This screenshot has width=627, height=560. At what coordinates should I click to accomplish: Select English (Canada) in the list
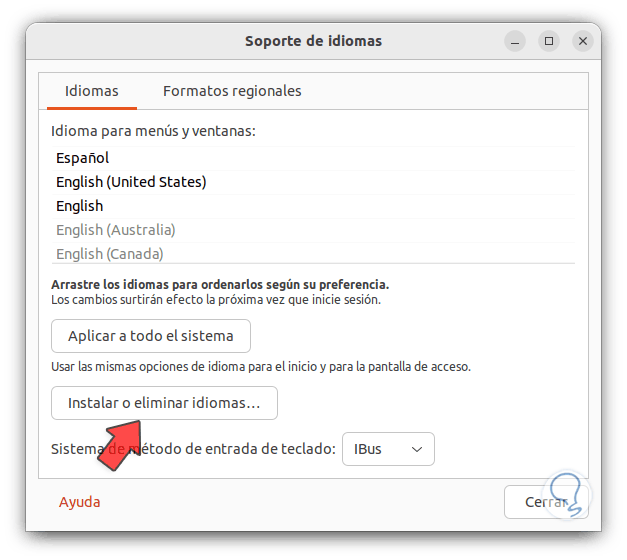313,254
